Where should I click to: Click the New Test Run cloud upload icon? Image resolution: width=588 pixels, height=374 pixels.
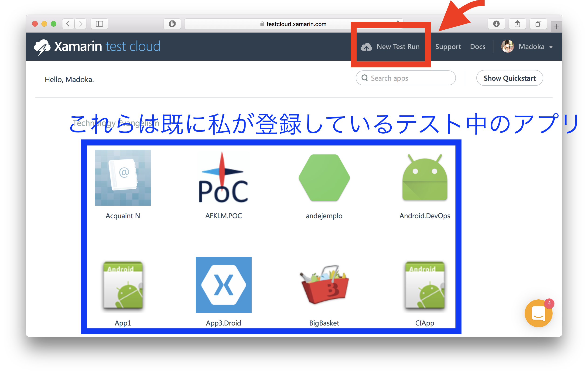pos(366,47)
